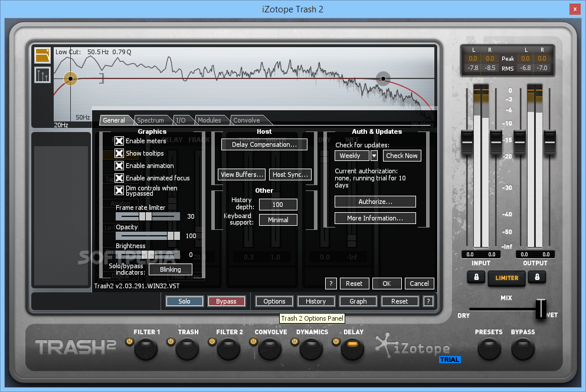Uncheck Show tooltips checkbox
Viewport: 586px width, 392px height.
click(119, 153)
